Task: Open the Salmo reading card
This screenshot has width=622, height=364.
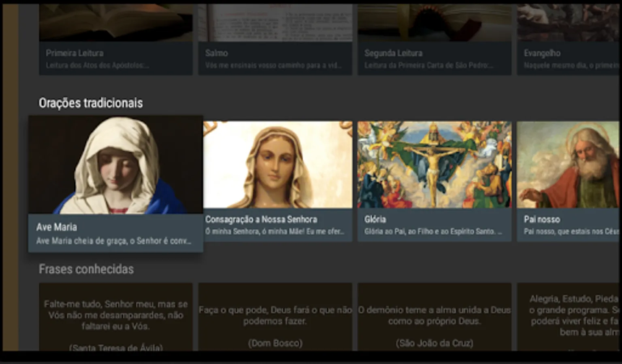Action: coord(275,40)
